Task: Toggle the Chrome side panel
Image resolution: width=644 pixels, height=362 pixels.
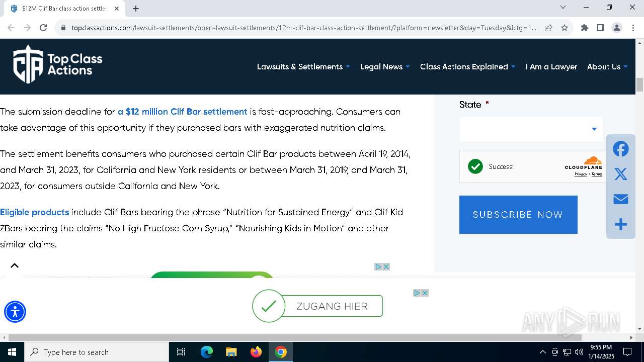Action: point(601,28)
